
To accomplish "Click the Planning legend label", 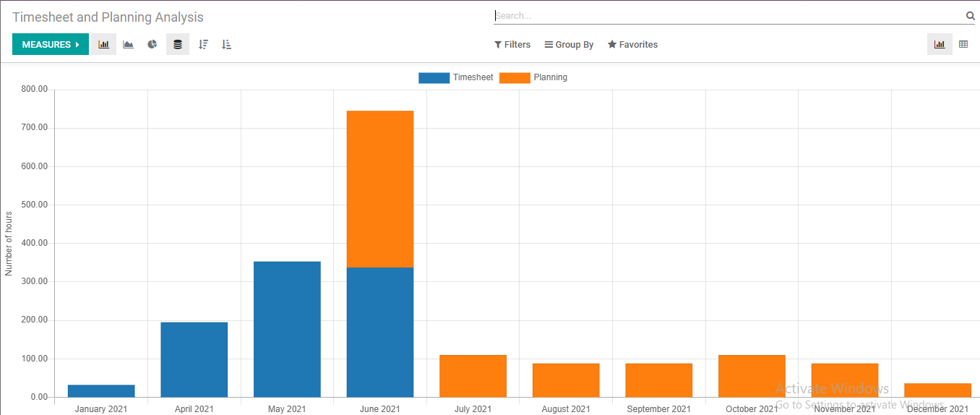I will (x=551, y=77).
